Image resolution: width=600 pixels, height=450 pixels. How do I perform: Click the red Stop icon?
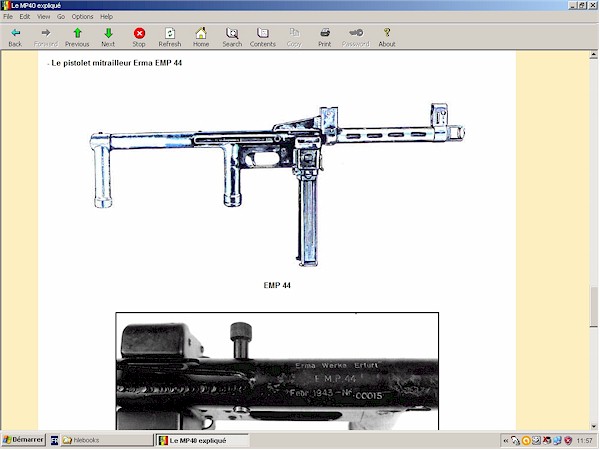tap(139, 37)
